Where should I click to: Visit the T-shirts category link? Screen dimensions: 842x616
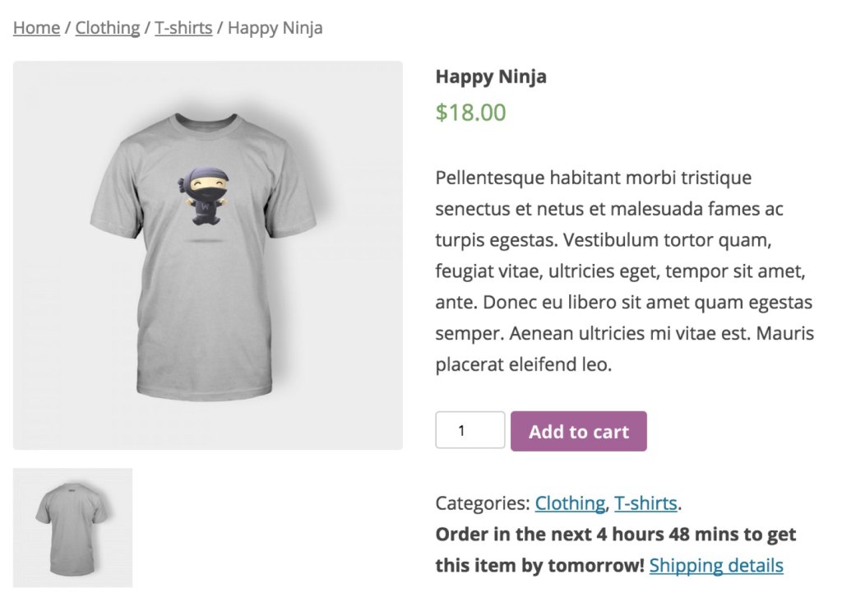pos(645,503)
